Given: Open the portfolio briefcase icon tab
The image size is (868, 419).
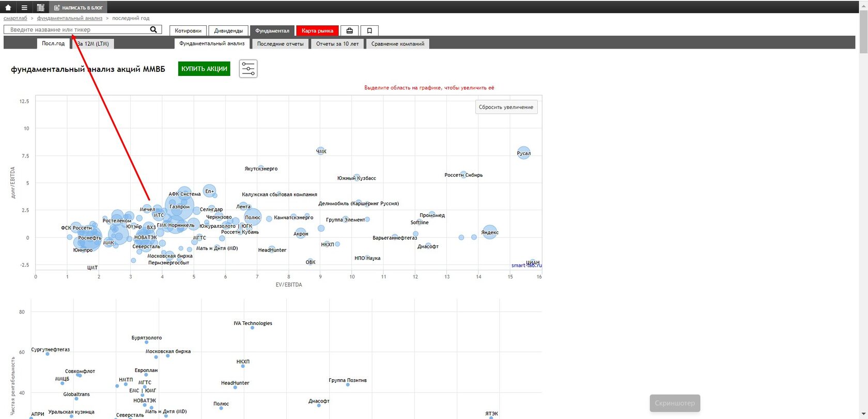Looking at the screenshot, I should [349, 30].
